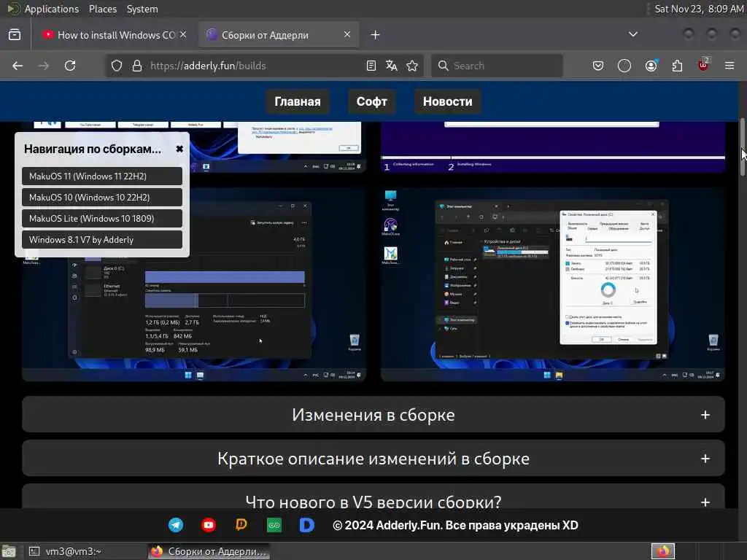Click the 'Сборки от Аддерли' taskbar window button
Image resolution: width=747 pixels, height=560 pixels.
209,551
